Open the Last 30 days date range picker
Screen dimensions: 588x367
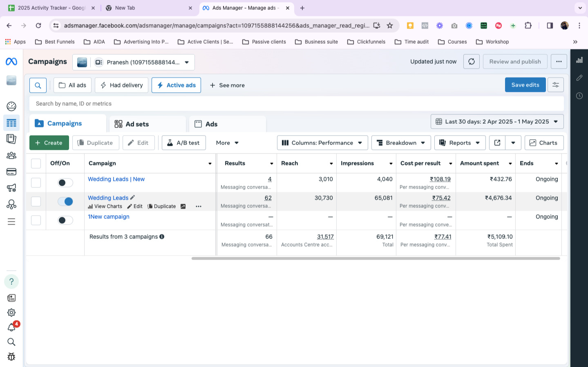(x=497, y=122)
